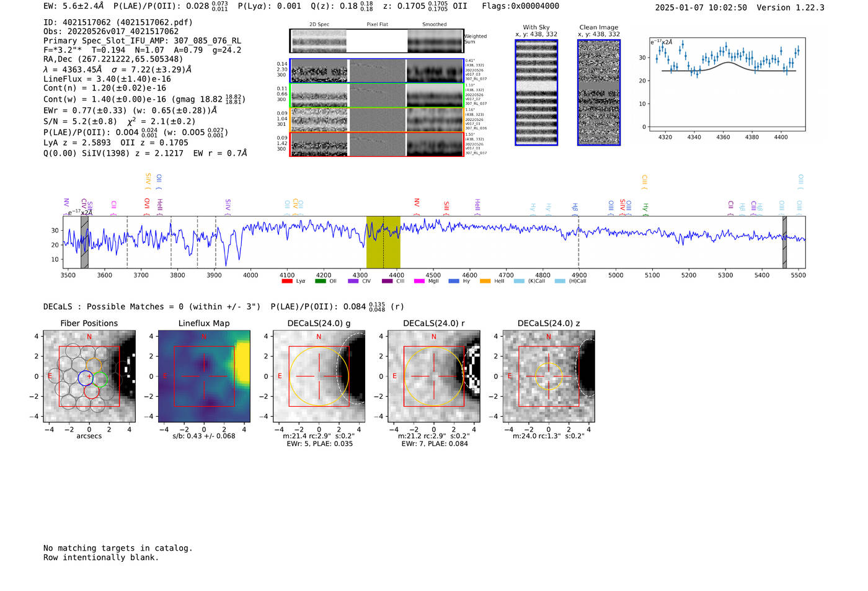Select the blue fiber circle in Fiber Positions
Screen dimensions: 868x591
click(86, 377)
